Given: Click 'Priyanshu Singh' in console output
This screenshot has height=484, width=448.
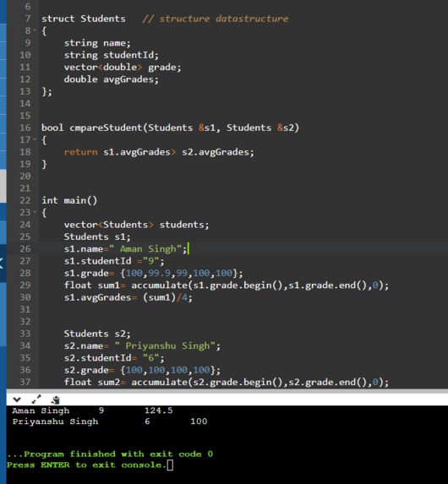Looking at the screenshot, I should pyautogui.click(x=55, y=421).
